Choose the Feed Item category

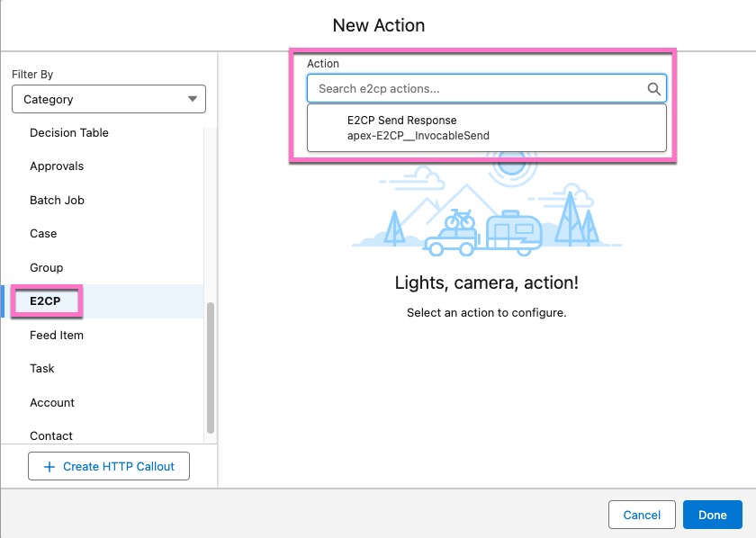(x=57, y=335)
